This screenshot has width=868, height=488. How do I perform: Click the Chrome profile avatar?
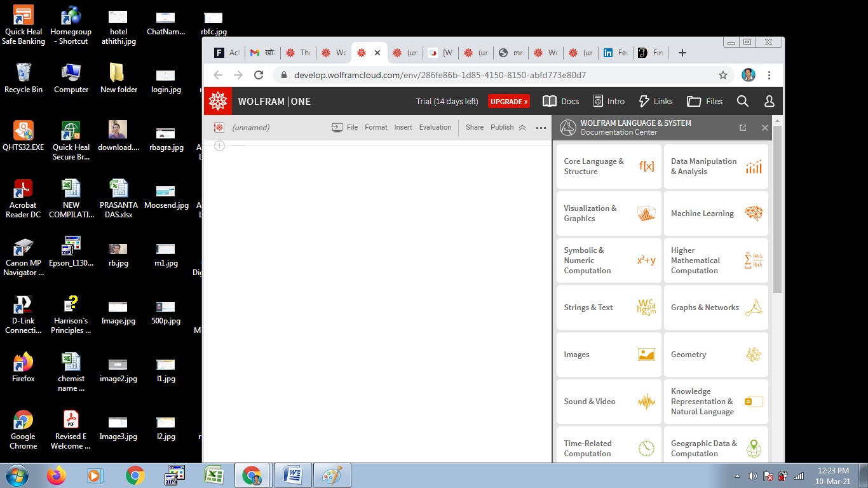[x=749, y=75]
